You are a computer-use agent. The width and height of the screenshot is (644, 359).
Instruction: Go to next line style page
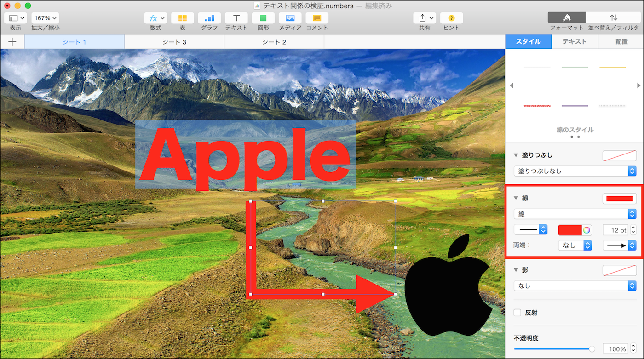point(638,85)
